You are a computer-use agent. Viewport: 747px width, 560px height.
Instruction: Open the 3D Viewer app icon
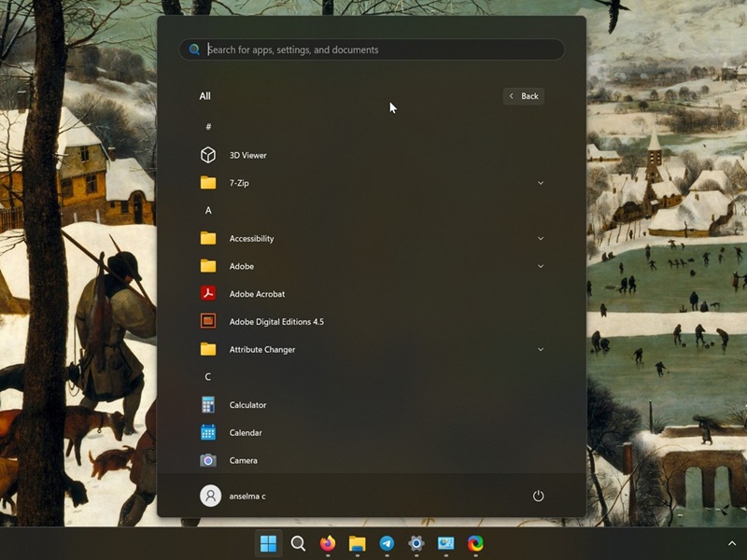(x=208, y=155)
